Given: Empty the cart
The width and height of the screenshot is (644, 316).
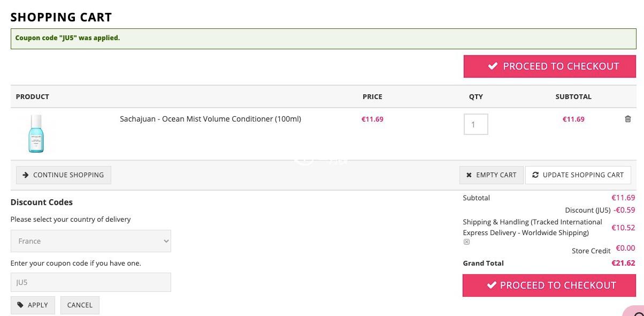Looking at the screenshot, I should point(491,175).
